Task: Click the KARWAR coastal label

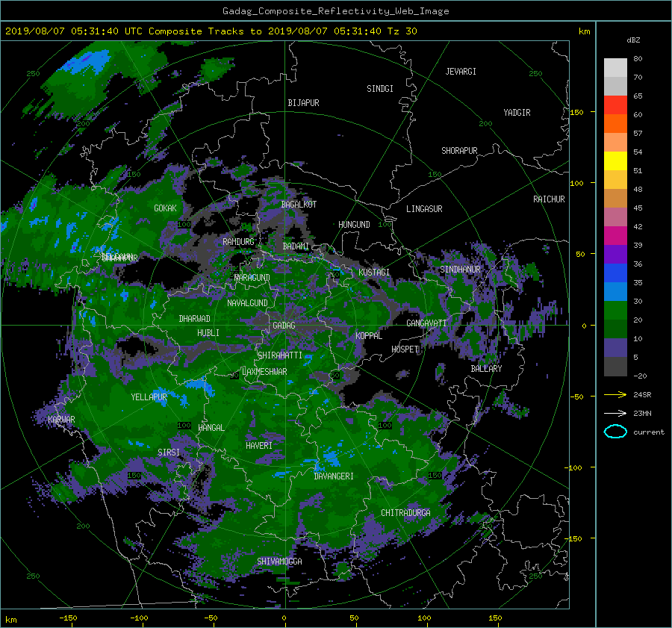Action: pyautogui.click(x=61, y=420)
